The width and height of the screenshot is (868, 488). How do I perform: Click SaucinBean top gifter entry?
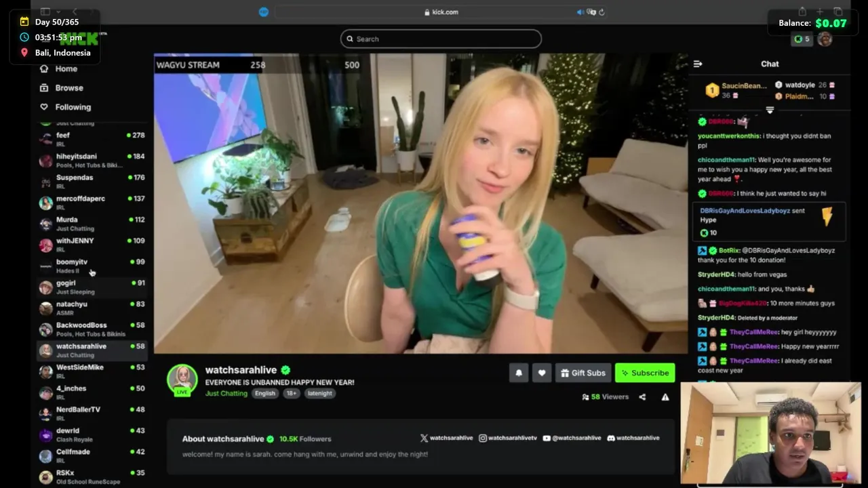click(x=736, y=90)
